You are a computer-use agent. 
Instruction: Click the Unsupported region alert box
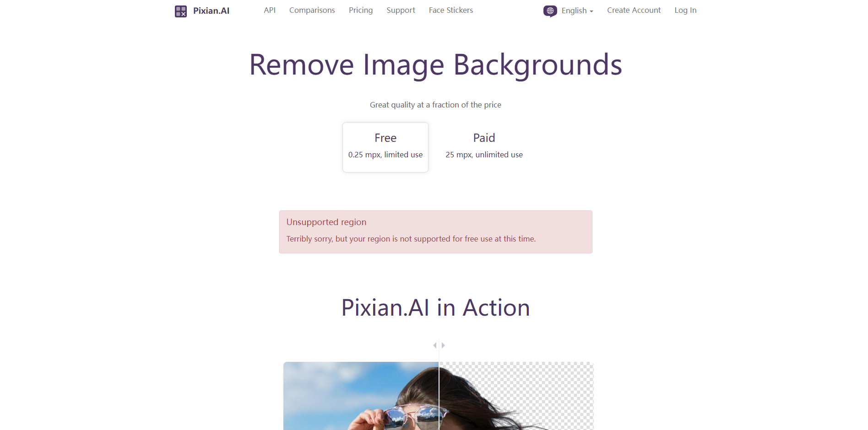pos(436,232)
